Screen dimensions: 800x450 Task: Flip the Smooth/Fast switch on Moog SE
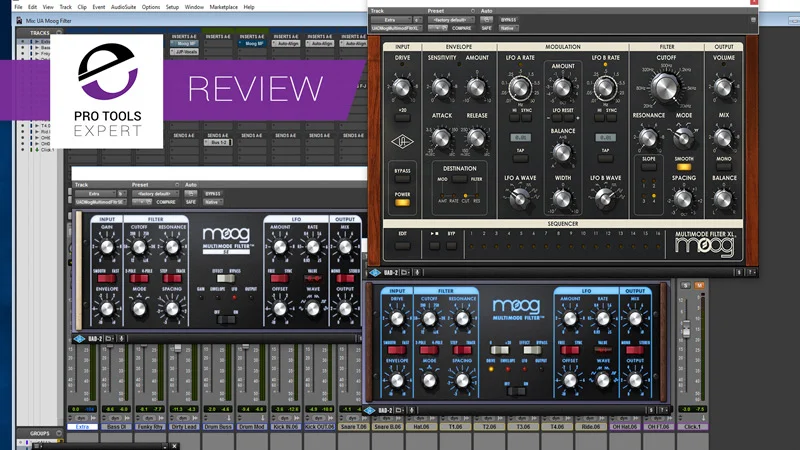click(x=107, y=278)
